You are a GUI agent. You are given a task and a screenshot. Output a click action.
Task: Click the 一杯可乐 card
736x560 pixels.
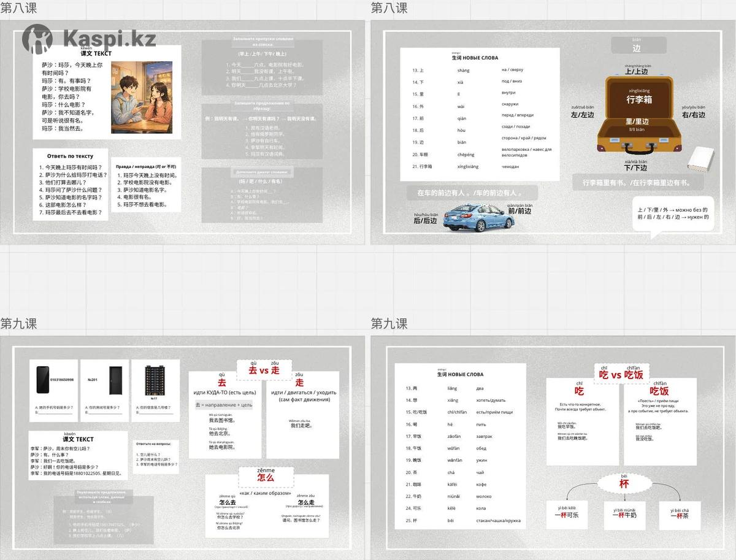click(x=566, y=515)
